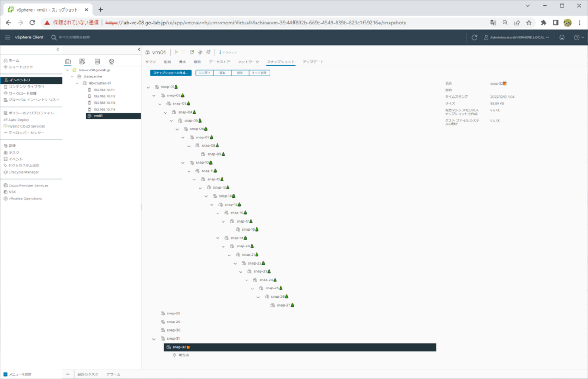Image resolution: width=588 pixels, height=379 pixels.
Task: Toggle the メニューを固定 checkbox
Action: [x=5, y=374]
